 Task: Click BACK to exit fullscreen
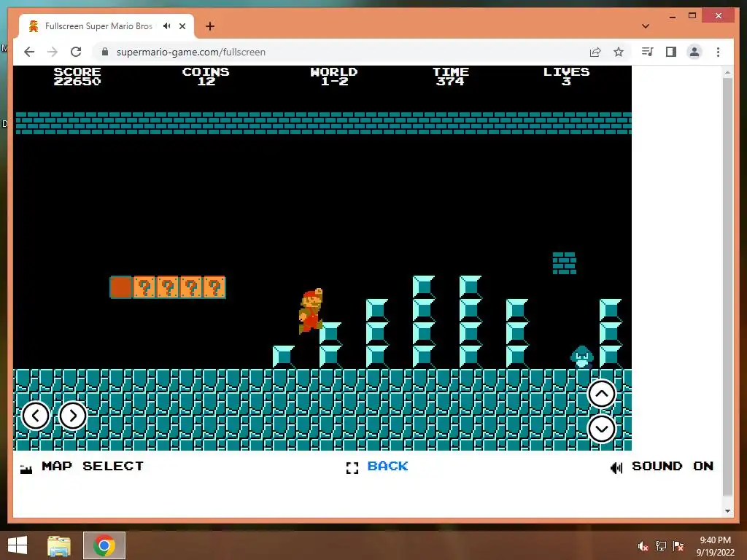387,466
